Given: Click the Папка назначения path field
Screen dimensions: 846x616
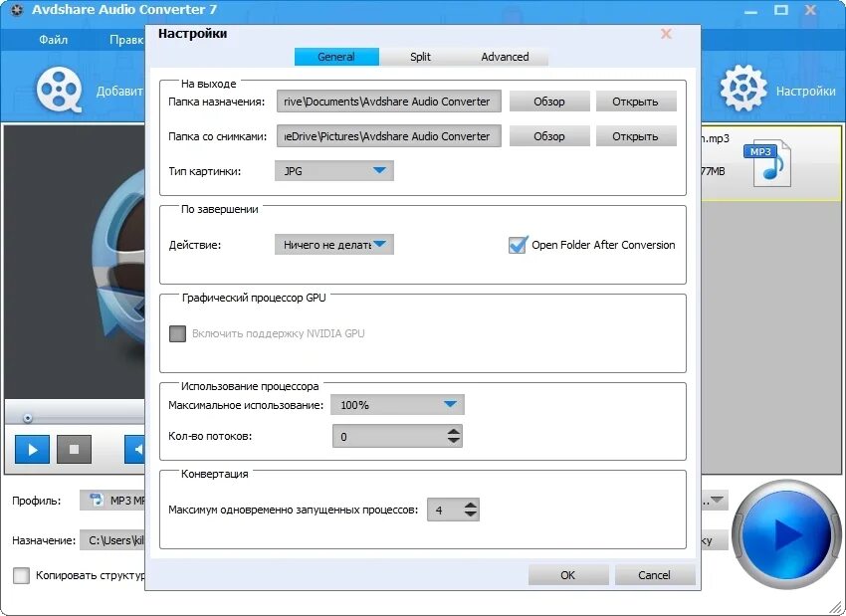Looking at the screenshot, I should (x=388, y=102).
